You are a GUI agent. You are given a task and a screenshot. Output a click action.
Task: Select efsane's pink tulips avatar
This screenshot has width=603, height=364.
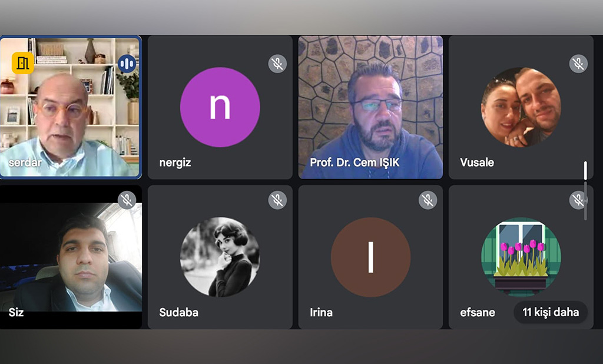[521, 257]
